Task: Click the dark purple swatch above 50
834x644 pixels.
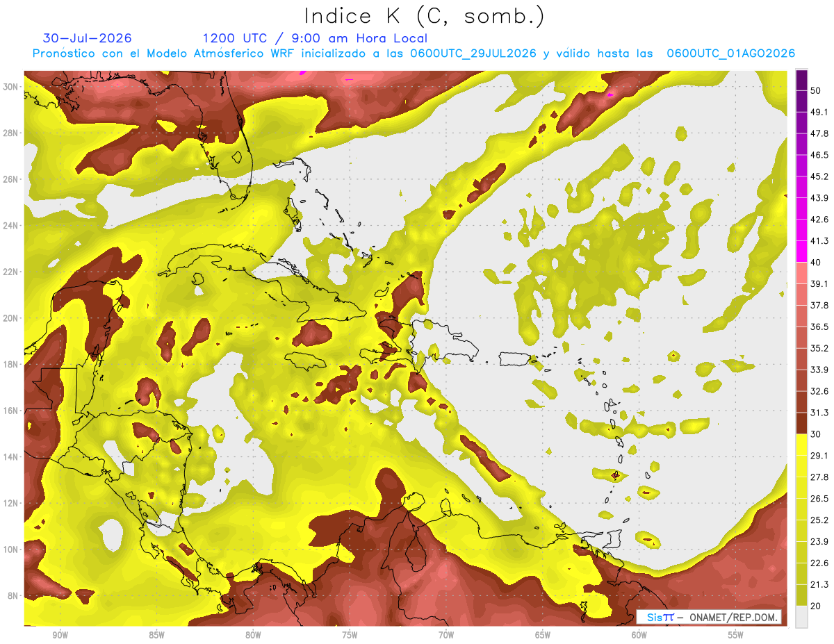Action: click(x=801, y=80)
